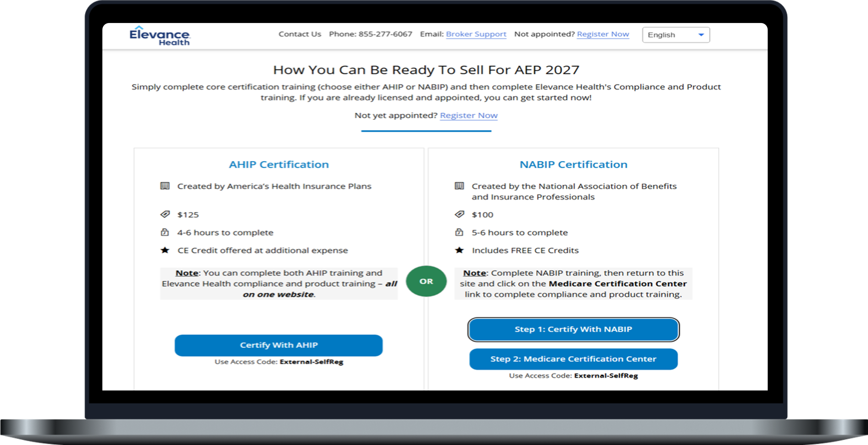
Task: Click the green OR badge
Action: tap(426, 281)
